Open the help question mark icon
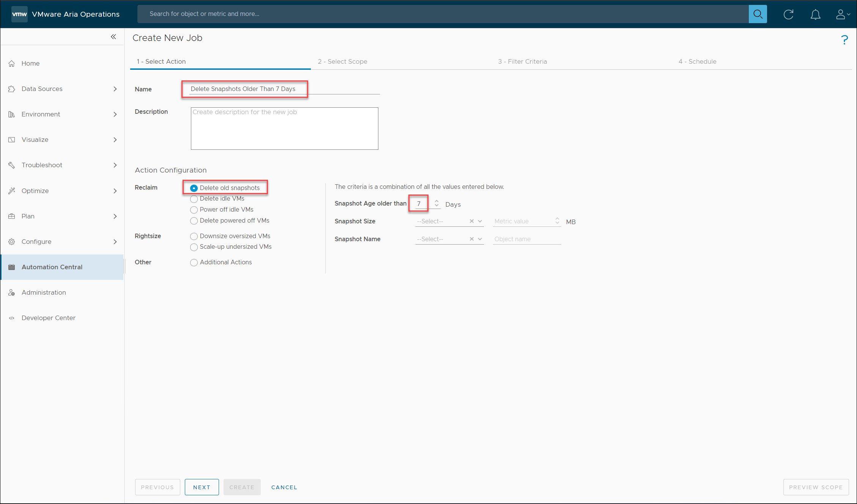The height and width of the screenshot is (504, 857). click(844, 40)
